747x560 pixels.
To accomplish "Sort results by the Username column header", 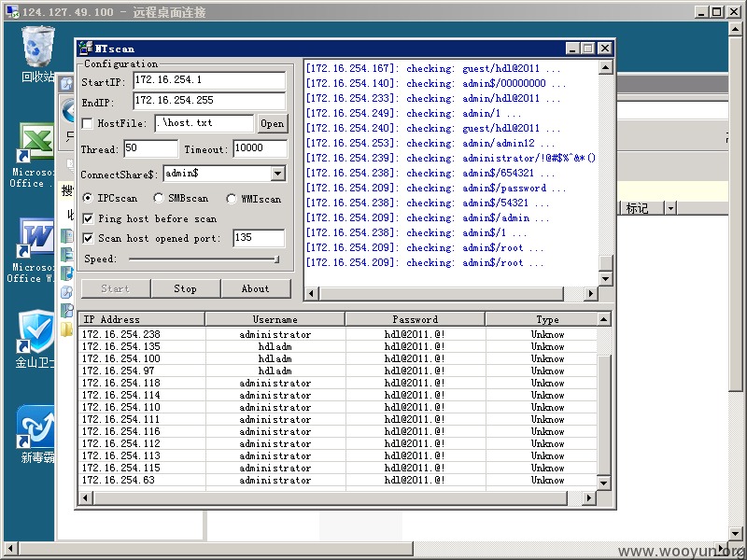I will [275, 319].
